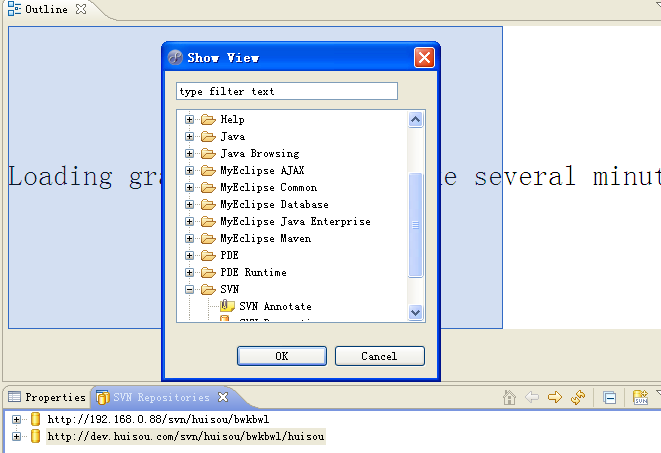Click the SVN Annotate view icon
661x453 pixels.
[x=227, y=306]
